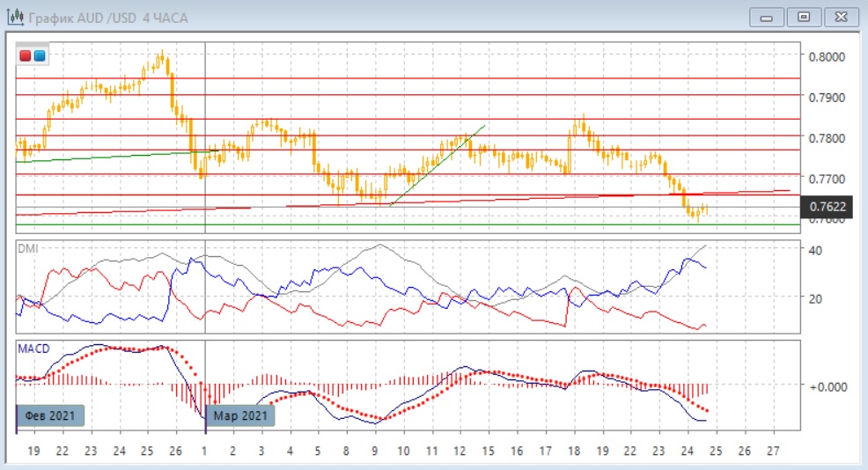868x470 pixels.
Task: Click the candlestick chart icon in title bar
Action: [15, 17]
